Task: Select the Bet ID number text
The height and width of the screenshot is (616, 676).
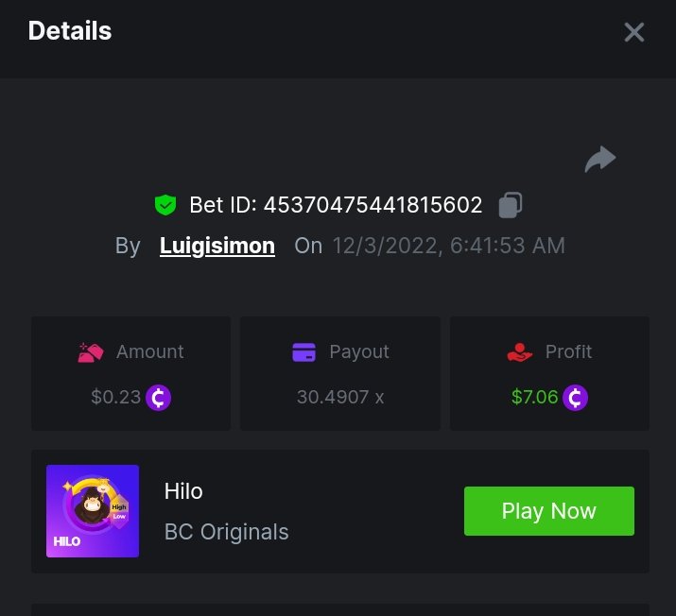Action: (x=373, y=204)
